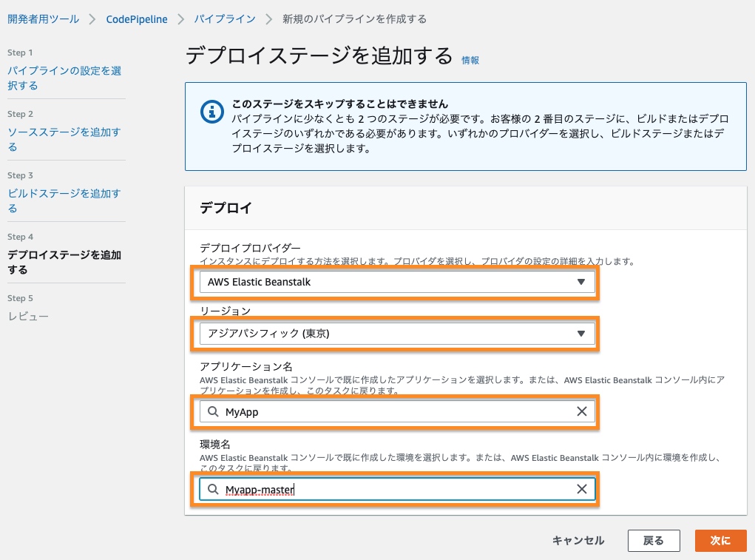Go to Step 1 パイプラインの設定を選択する

pyautogui.click(x=64, y=78)
